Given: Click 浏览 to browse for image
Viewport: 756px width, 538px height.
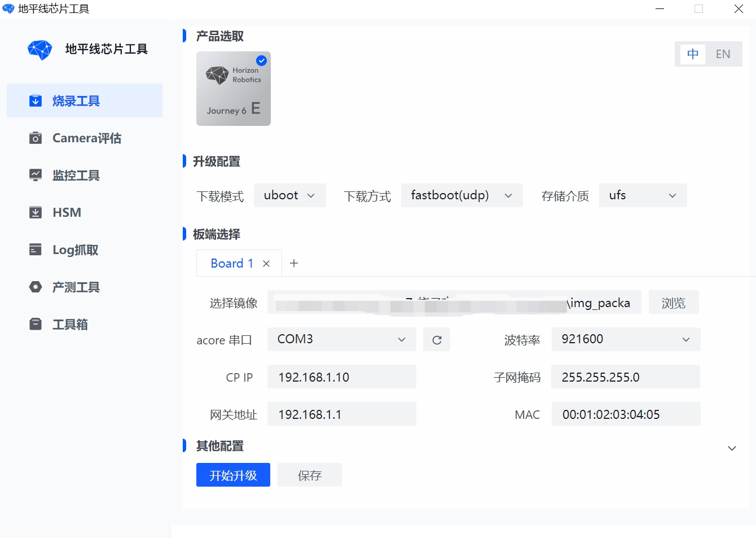Looking at the screenshot, I should 673,303.
